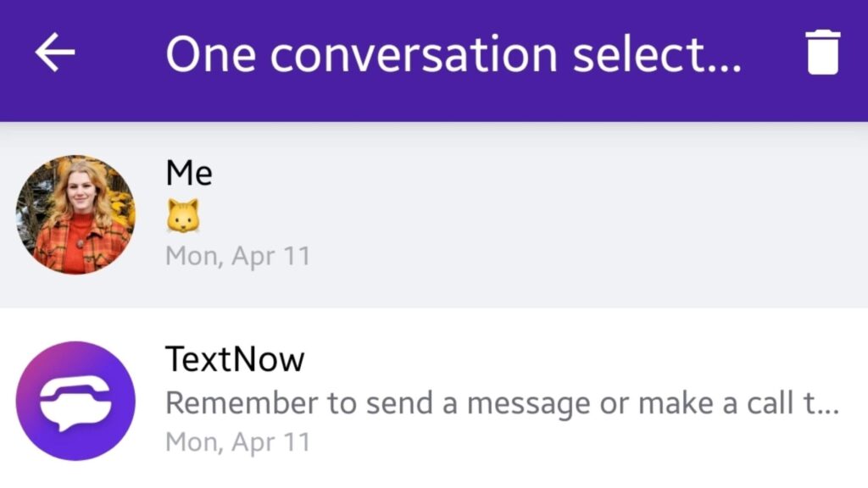Tap the Mon, Apr 11 date under Me
868x488 pixels.
(x=237, y=255)
